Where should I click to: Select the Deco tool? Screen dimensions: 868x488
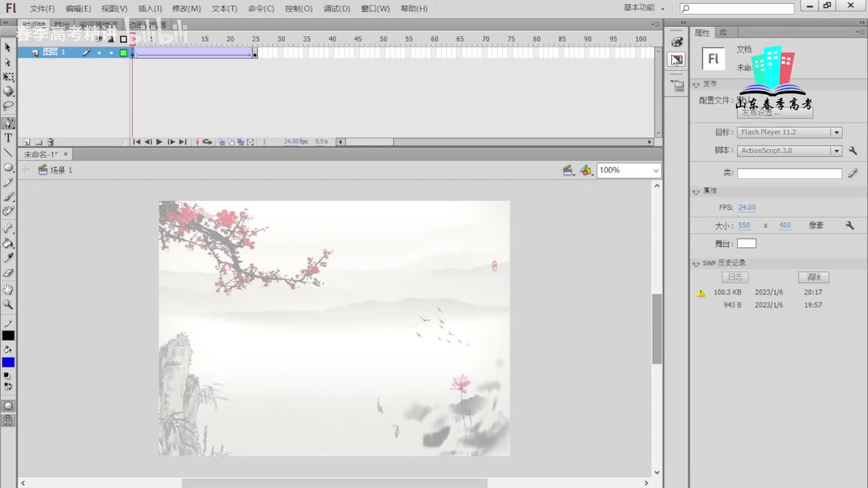[8, 211]
